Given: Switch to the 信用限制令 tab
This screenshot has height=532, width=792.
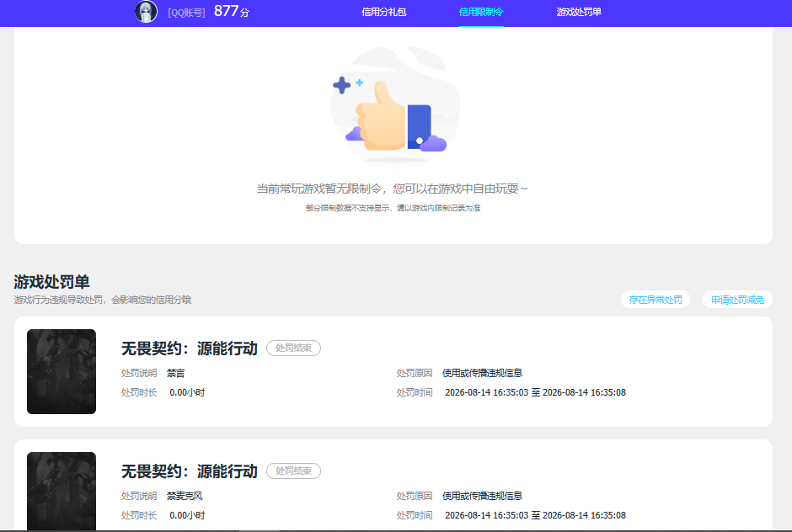Looking at the screenshot, I should click(481, 12).
